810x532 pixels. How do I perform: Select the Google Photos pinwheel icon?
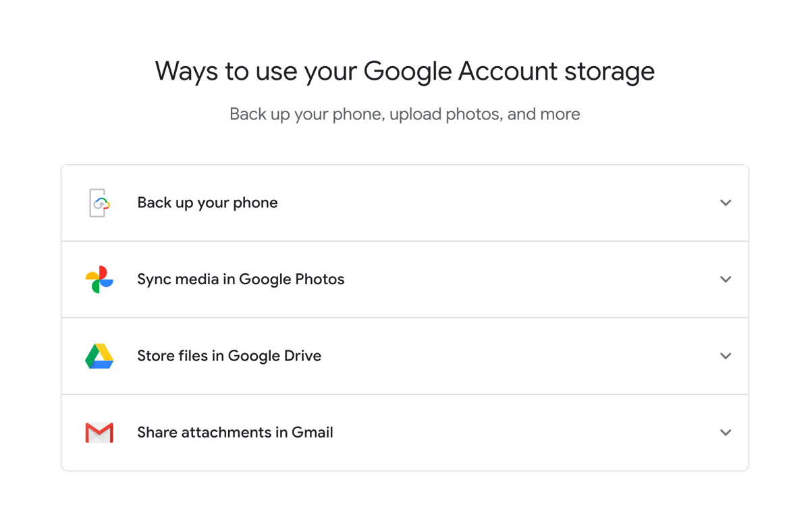(x=99, y=279)
